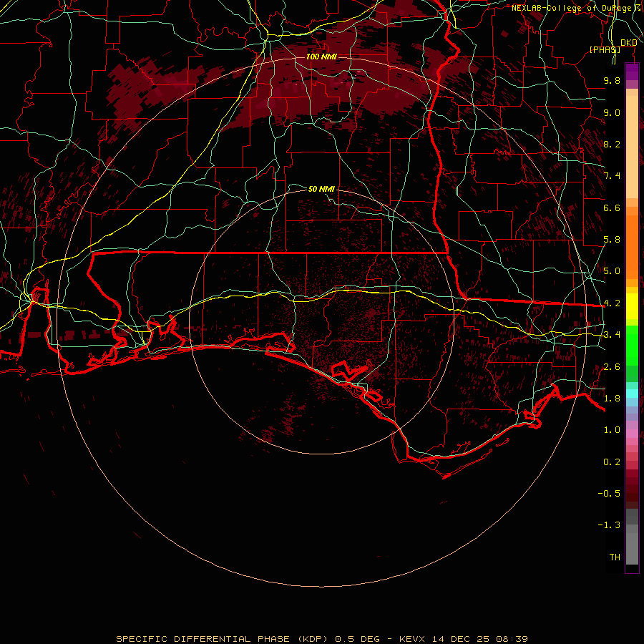Click the -0.5 scale label
The image size is (644, 644).
[609, 494]
